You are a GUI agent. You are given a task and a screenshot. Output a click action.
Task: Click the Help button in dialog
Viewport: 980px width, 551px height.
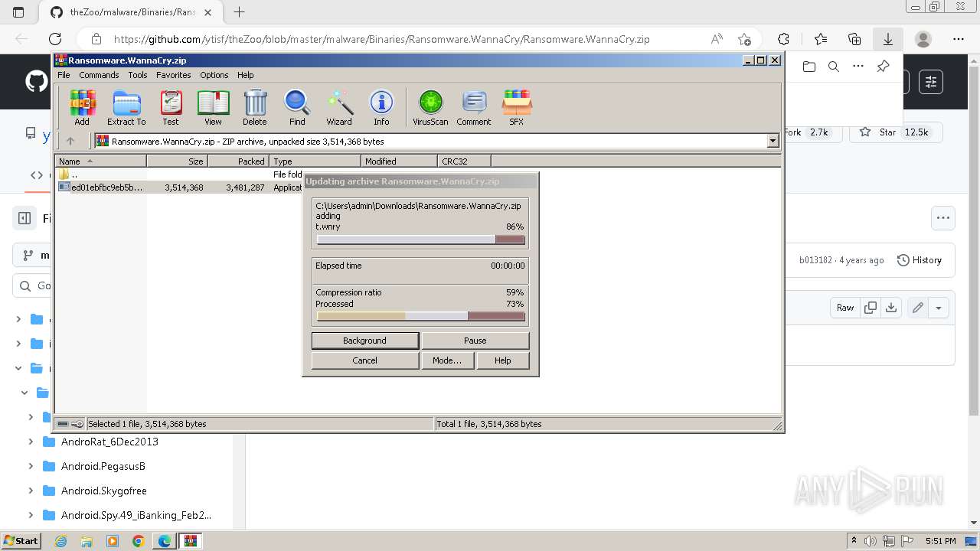502,360
